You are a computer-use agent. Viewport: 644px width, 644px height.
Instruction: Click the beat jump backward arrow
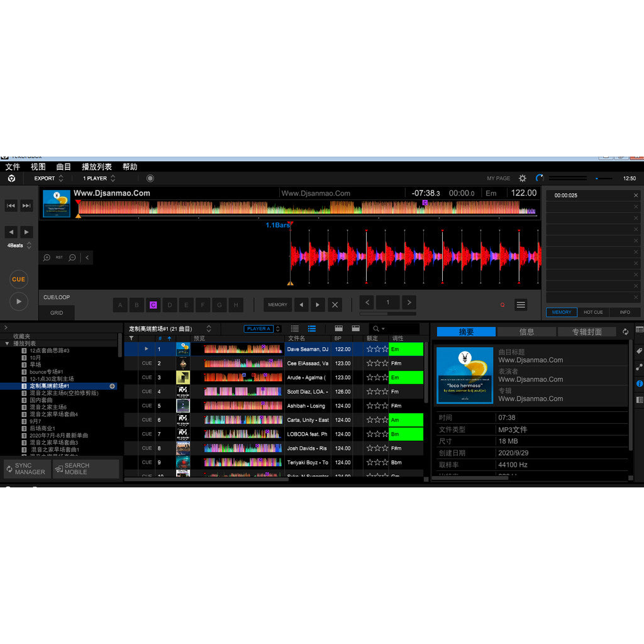11,232
